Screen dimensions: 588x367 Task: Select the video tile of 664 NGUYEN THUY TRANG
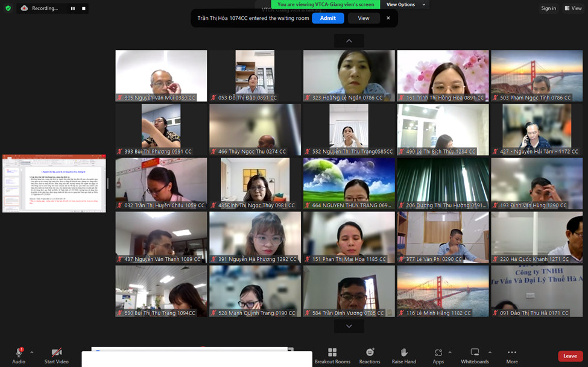click(349, 183)
